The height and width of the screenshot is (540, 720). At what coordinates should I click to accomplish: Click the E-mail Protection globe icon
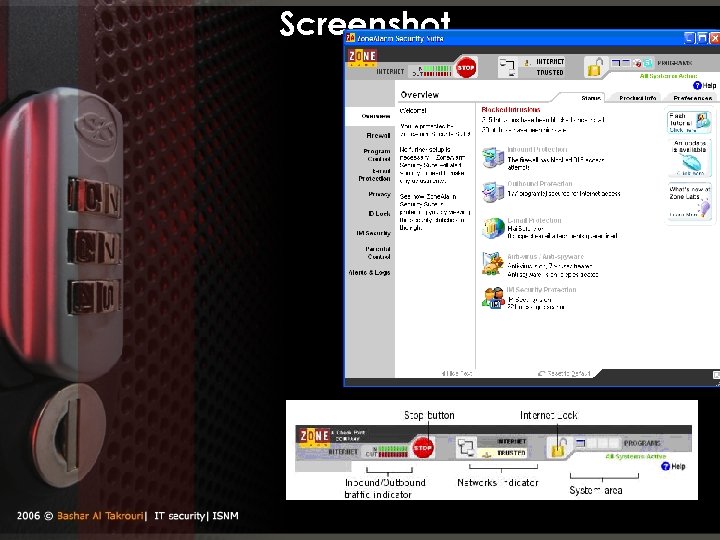click(493, 228)
